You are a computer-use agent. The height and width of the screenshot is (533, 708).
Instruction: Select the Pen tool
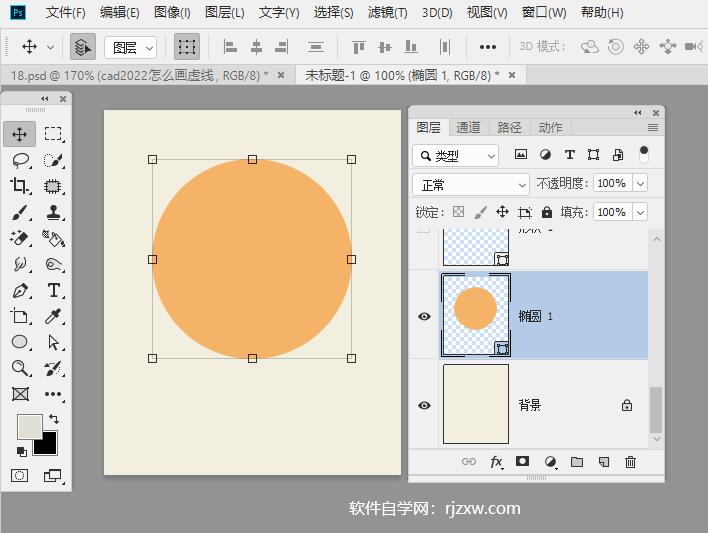pyautogui.click(x=20, y=291)
